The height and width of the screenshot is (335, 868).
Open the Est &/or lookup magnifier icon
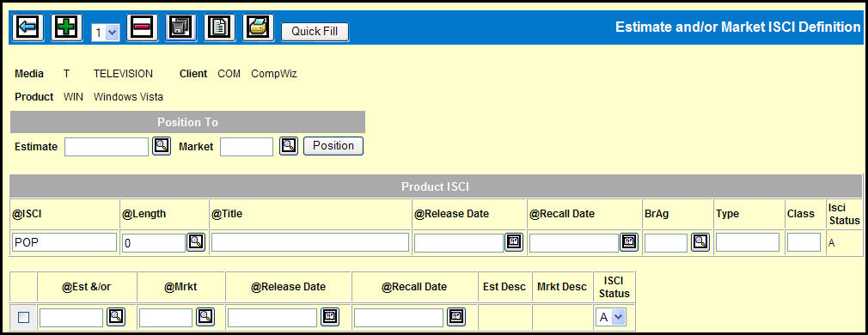point(116,317)
